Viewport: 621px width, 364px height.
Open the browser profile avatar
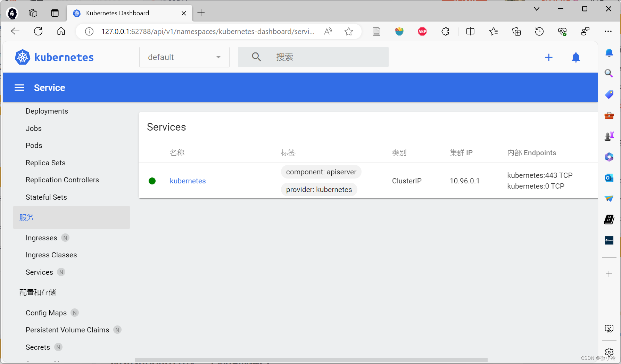(12, 13)
